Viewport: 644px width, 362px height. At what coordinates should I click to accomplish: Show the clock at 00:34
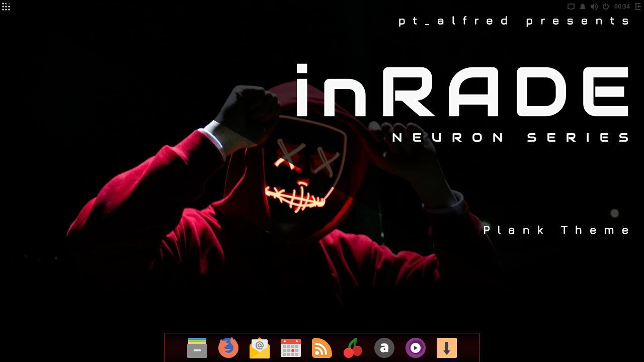click(x=622, y=7)
